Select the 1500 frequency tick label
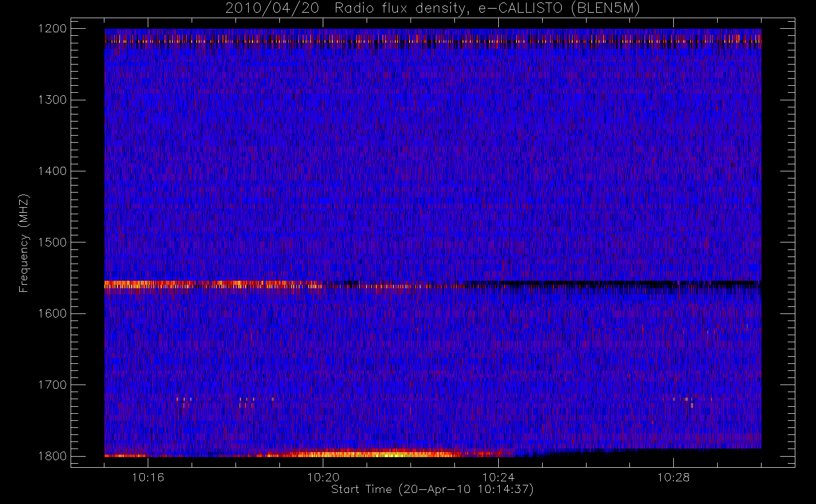The height and width of the screenshot is (504, 816). coord(52,242)
